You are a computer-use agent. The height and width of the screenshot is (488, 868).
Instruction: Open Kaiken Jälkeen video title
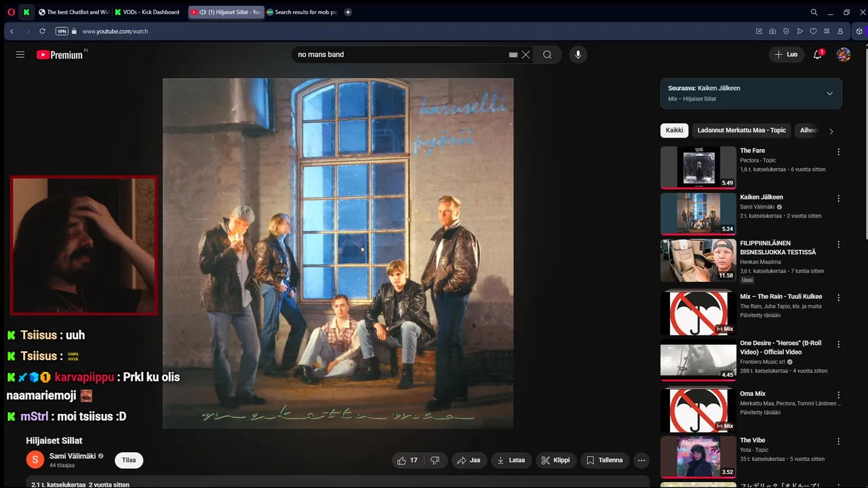pyautogui.click(x=761, y=197)
